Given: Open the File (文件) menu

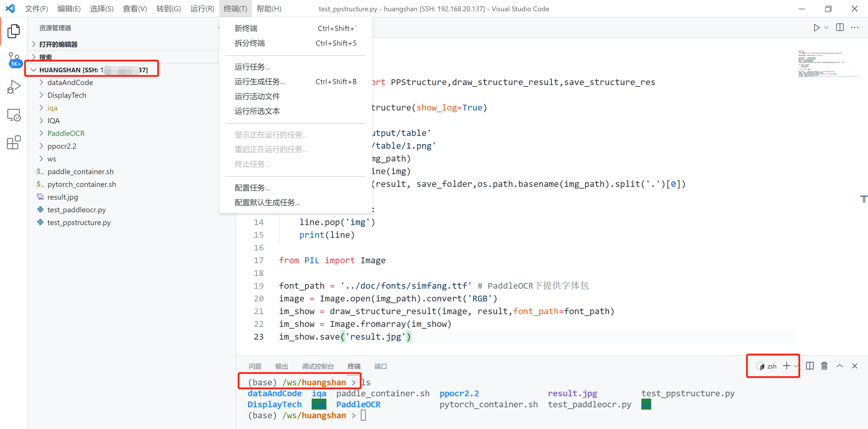Looking at the screenshot, I should point(36,8).
